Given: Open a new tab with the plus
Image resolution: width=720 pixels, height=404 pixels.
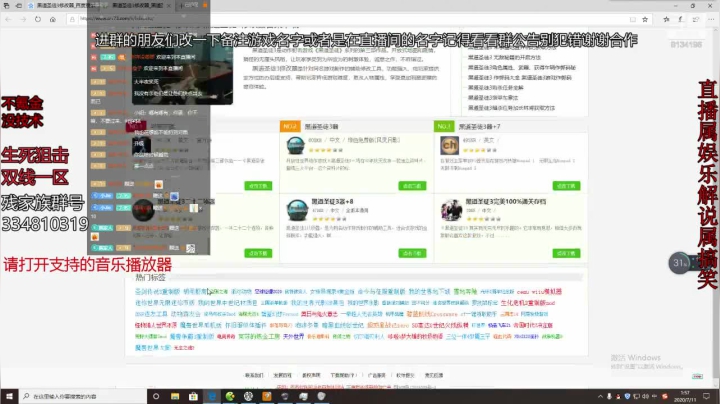Looking at the screenshot, I should [182, 6].
